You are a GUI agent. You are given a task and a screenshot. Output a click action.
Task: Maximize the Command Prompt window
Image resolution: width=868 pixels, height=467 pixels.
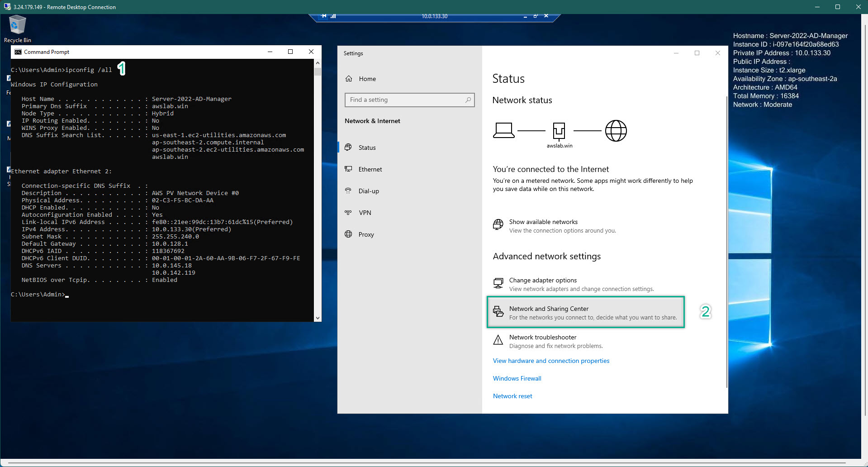pos(290,52)
